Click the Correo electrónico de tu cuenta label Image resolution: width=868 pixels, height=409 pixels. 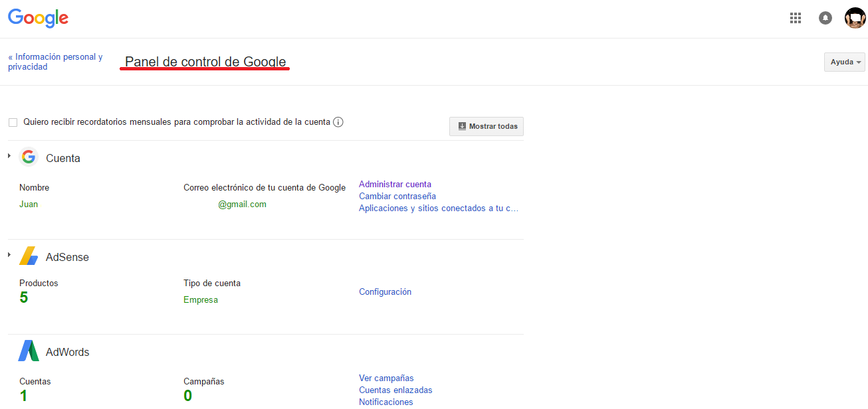265,188
